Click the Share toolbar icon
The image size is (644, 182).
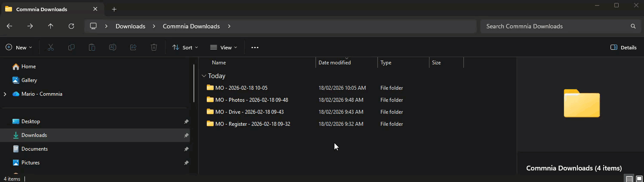coord(133,48)
